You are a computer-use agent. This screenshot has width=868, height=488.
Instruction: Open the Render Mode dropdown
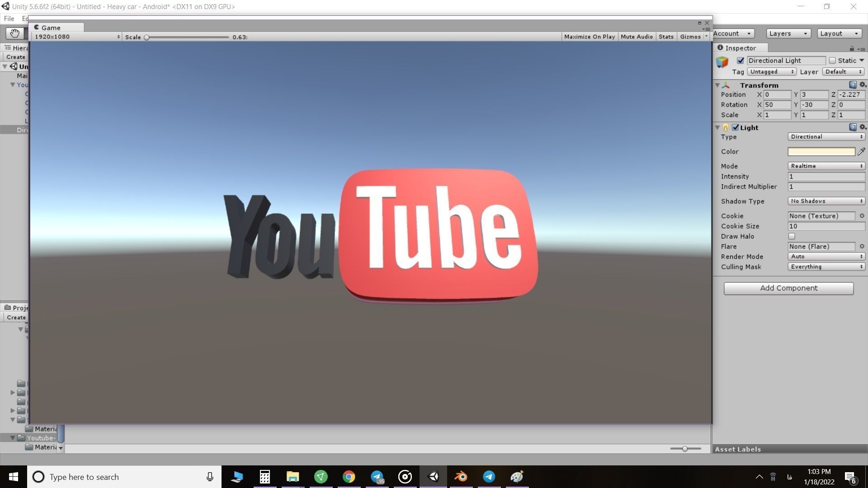(x=826, y=257)
